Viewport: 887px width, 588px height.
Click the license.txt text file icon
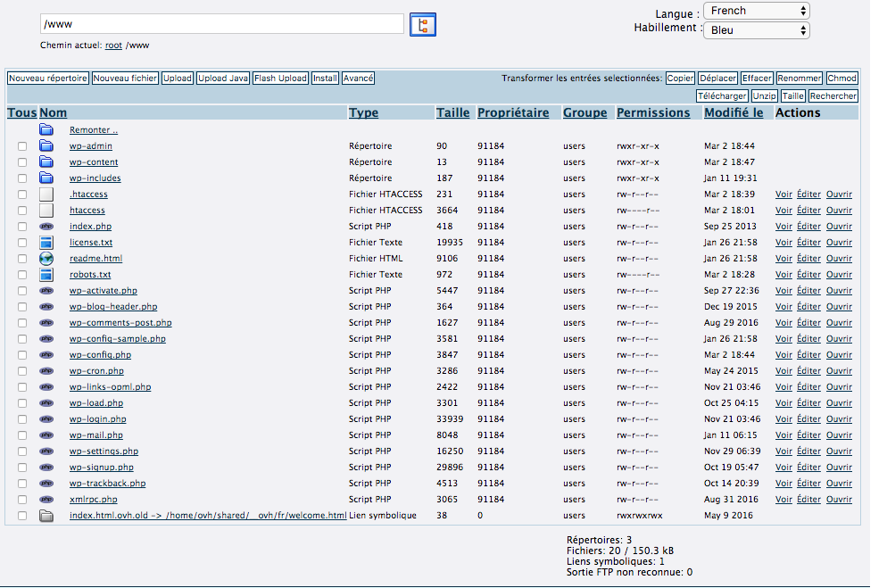pyautogui.click(x=46, y=243)
